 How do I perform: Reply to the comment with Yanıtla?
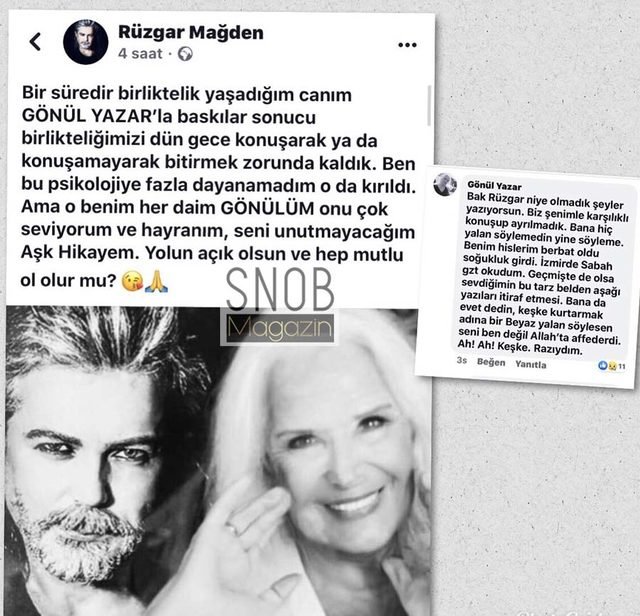coord(531,364)
